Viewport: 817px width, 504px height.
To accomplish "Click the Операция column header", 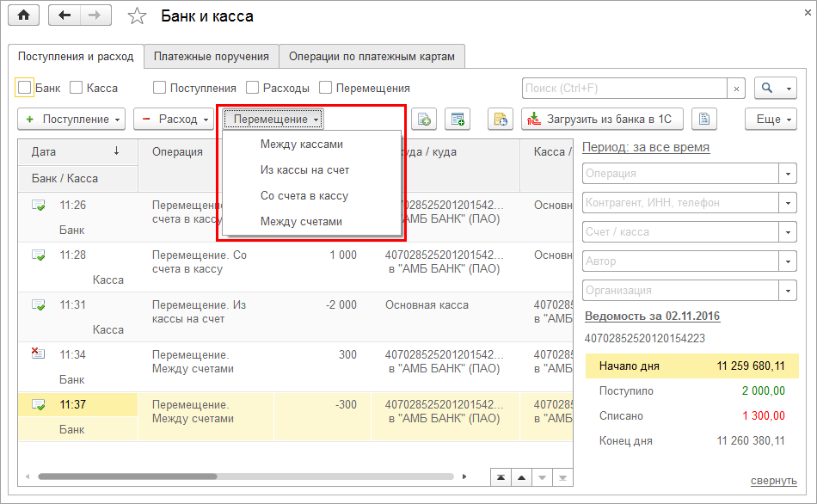I will (x=177, y=151).
